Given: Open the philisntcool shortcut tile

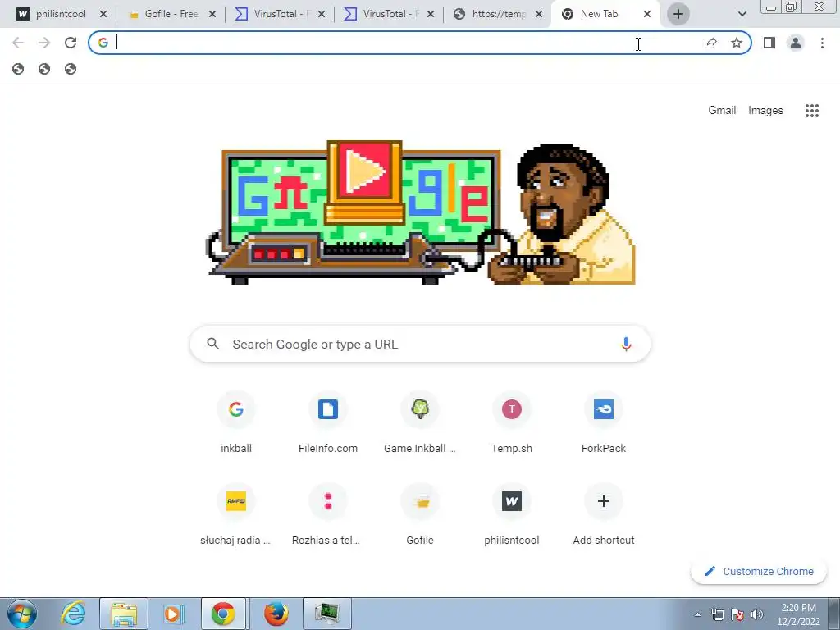Looking at the screenshot, I should [x=512, y=515].
